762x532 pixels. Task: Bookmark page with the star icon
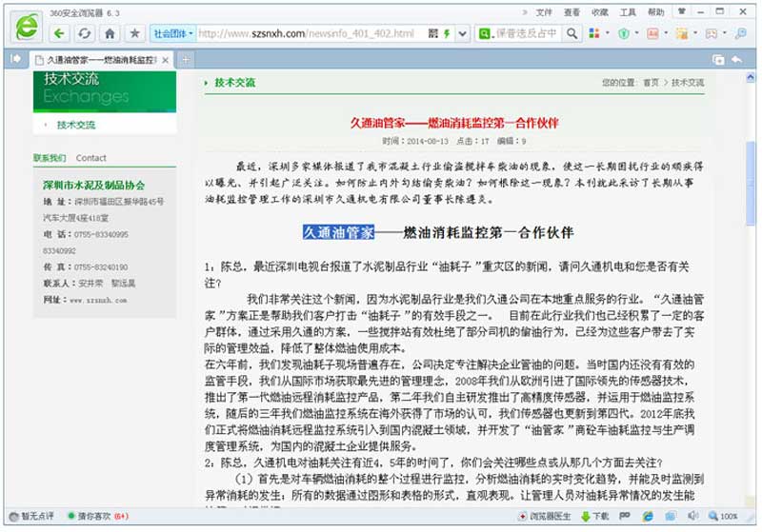tap(135, 33)
